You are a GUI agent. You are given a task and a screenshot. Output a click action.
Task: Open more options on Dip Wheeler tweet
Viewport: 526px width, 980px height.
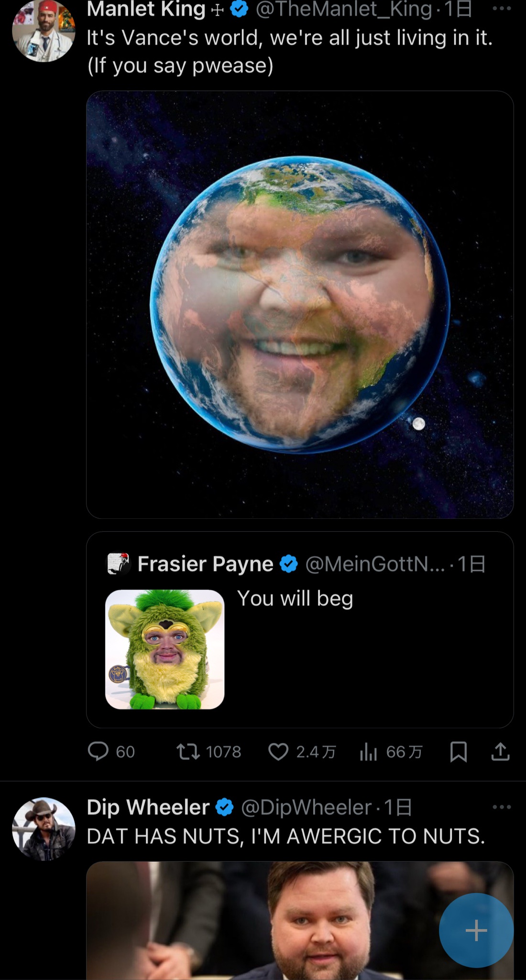[501, 807]
